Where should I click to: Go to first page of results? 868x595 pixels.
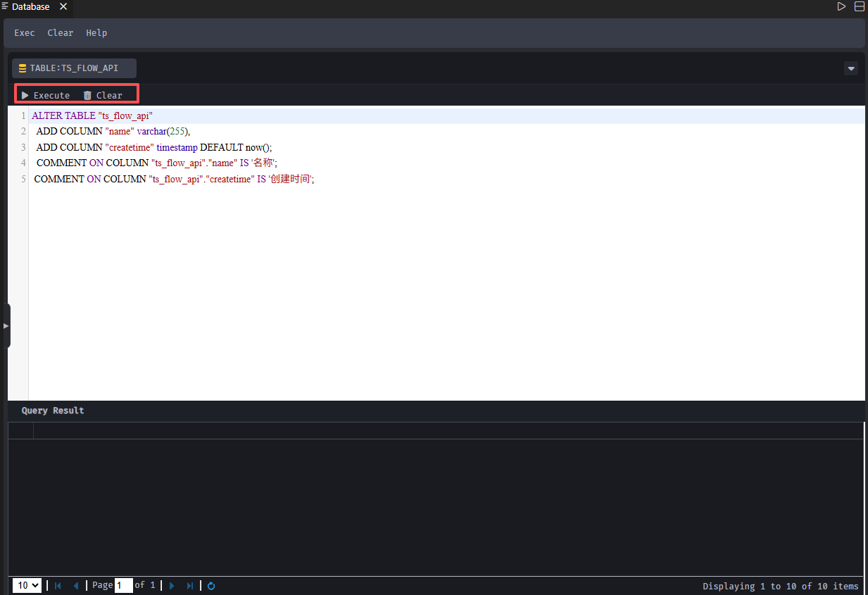pos(58,586)
